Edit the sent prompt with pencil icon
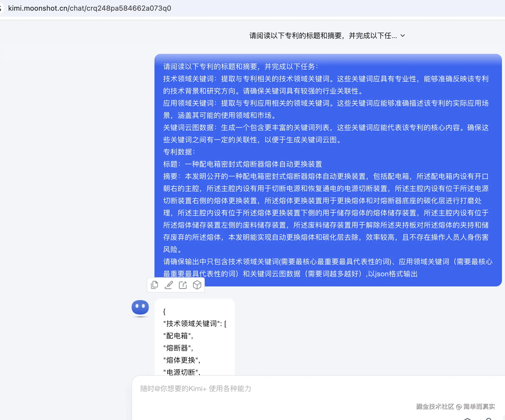 169,285
